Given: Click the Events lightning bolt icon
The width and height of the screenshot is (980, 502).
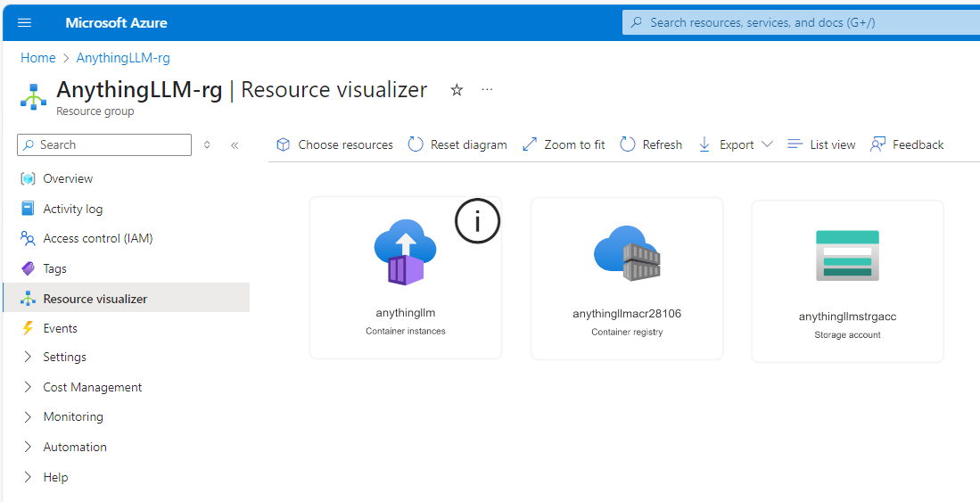Looking at the screenshot, I should 28,328.
